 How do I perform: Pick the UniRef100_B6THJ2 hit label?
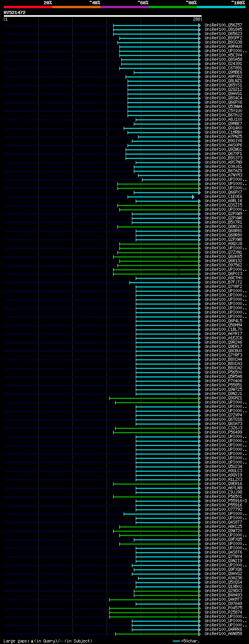click(223, 115)
